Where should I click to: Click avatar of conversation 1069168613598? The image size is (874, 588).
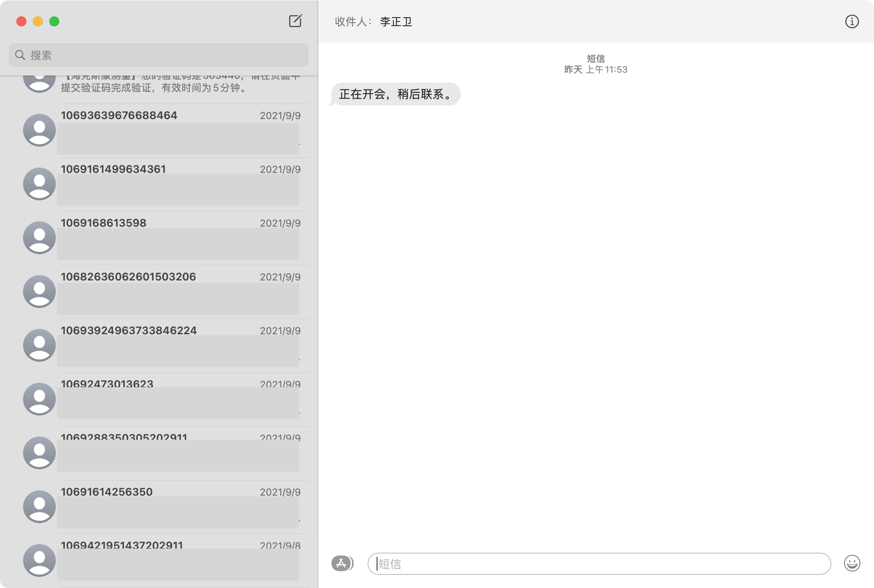coord(39,238)
